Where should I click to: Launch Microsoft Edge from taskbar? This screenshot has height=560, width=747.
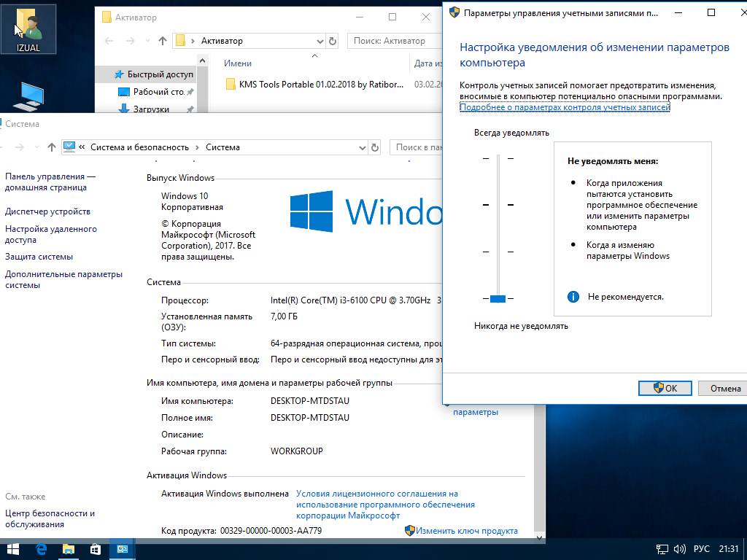pyautogui.click(x=41, y=549)
